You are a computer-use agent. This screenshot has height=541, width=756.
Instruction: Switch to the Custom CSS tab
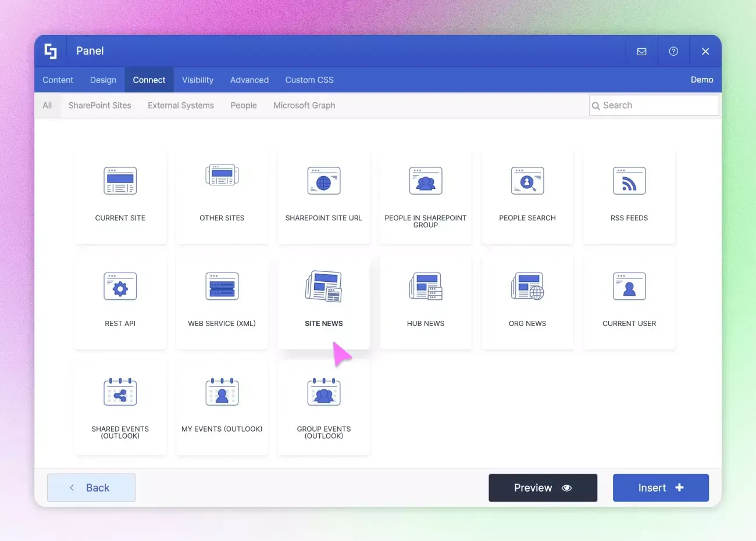coord(309,80)
